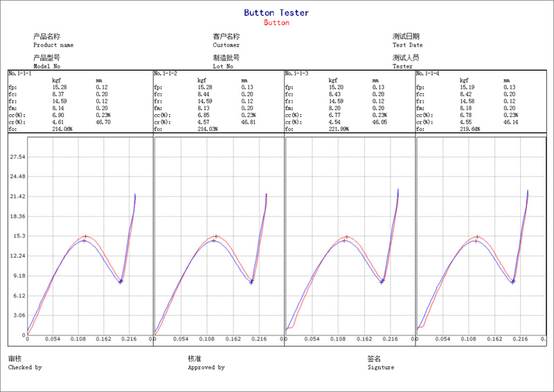Click the Button Tester report title
554x392 pixels.
[276, 12]
